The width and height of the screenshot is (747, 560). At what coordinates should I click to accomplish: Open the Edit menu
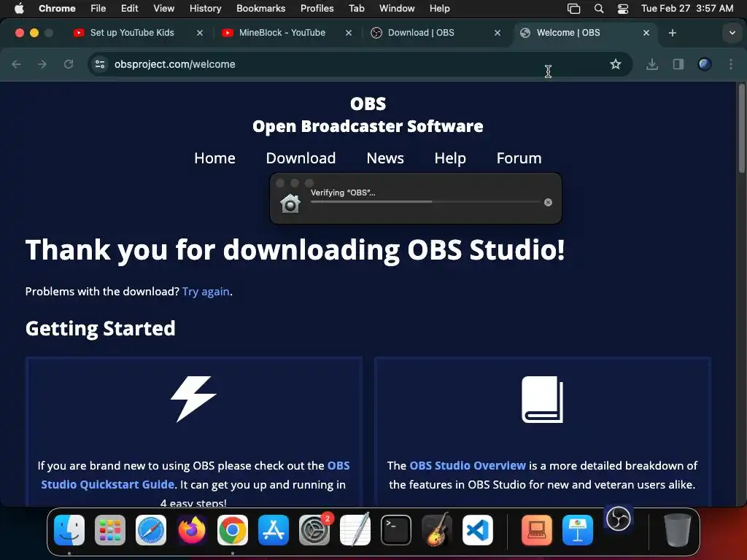click(130, 8)
